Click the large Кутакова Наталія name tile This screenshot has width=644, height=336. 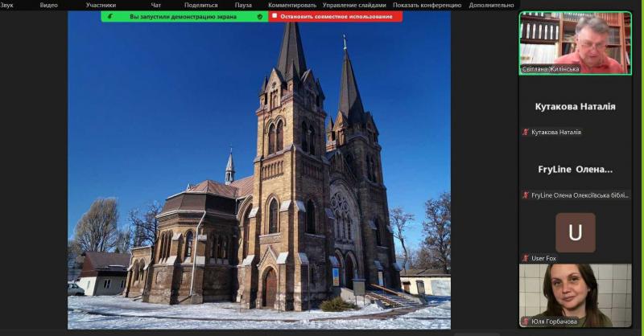tap(575, 107)
